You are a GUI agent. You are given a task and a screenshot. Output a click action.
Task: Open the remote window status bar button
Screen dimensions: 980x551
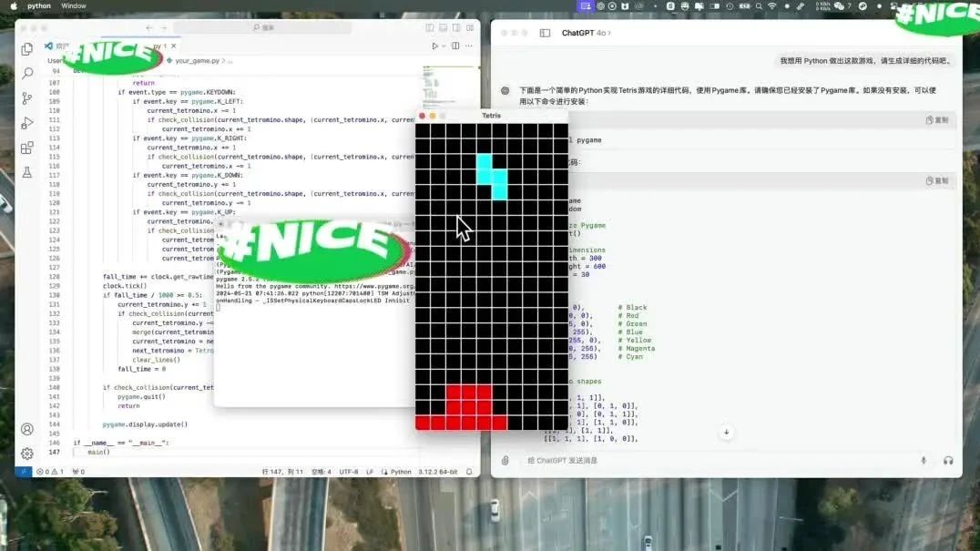point(23,472)
